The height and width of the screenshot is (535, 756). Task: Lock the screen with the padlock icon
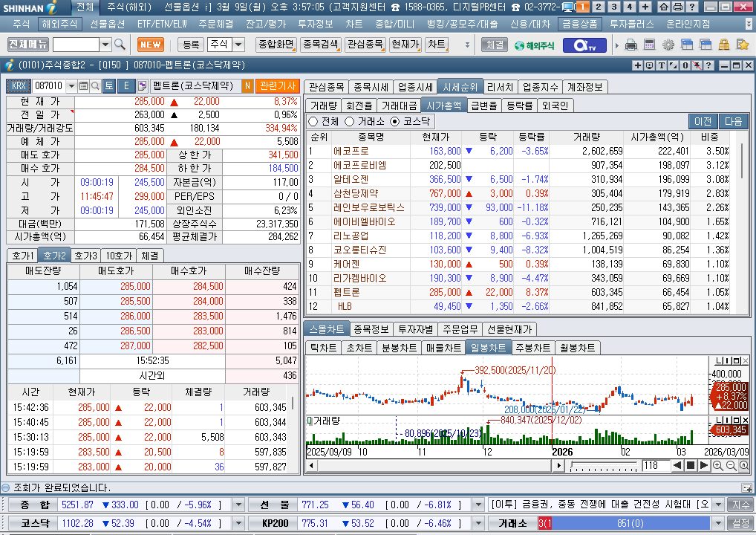click(724, 45)
